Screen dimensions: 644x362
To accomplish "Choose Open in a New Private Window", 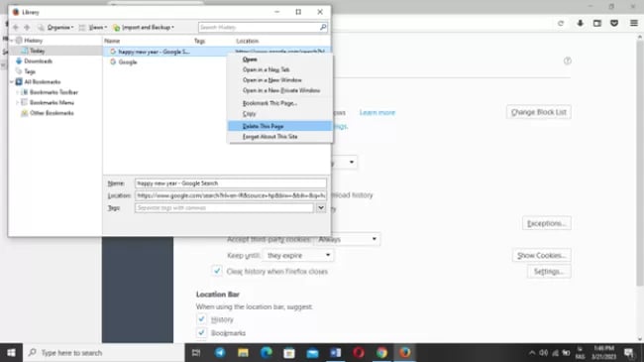I will (279, 90).
